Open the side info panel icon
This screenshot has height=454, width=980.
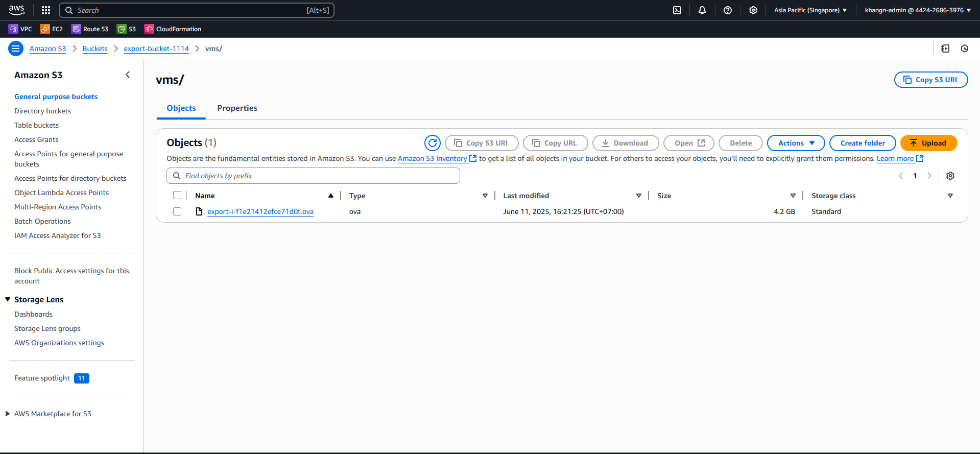tap(945, 49)
